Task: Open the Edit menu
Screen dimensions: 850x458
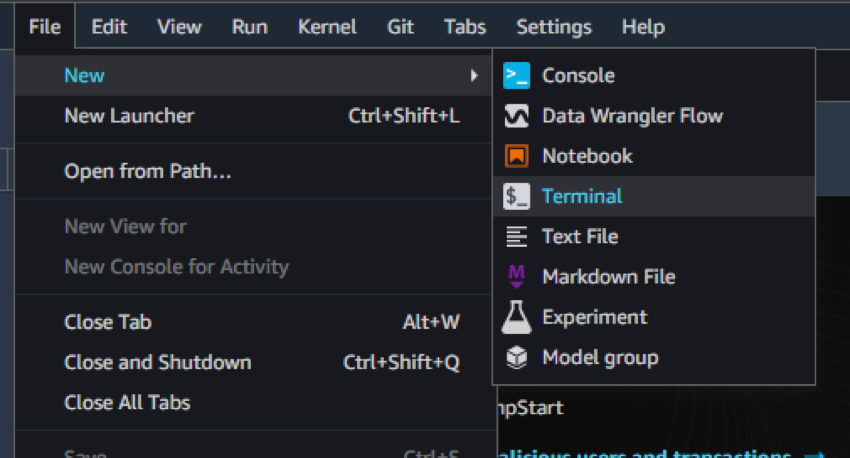Action: (x=109, y=27)
